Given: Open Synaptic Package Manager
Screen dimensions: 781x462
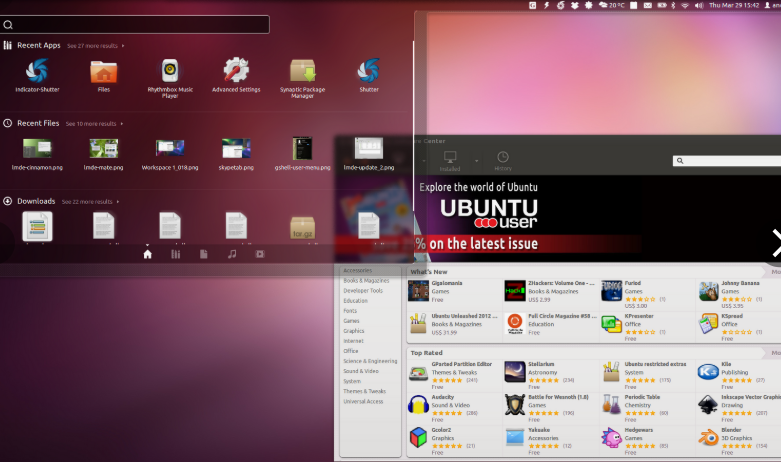Looking at the screenshot, I should (x=302, y=78).
